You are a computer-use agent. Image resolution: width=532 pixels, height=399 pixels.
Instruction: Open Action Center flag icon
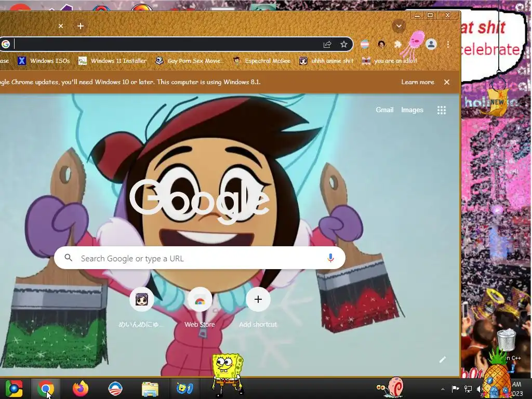point(455,389)
